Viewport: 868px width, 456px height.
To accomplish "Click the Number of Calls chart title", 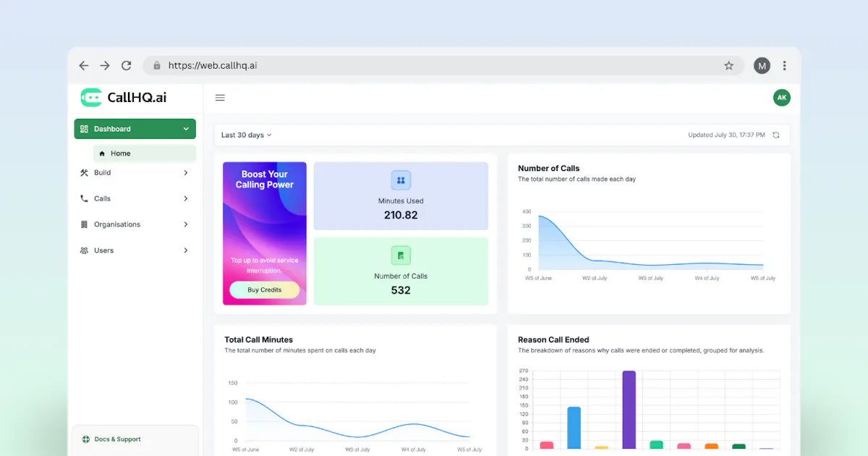I will click(x=549, y=169).
